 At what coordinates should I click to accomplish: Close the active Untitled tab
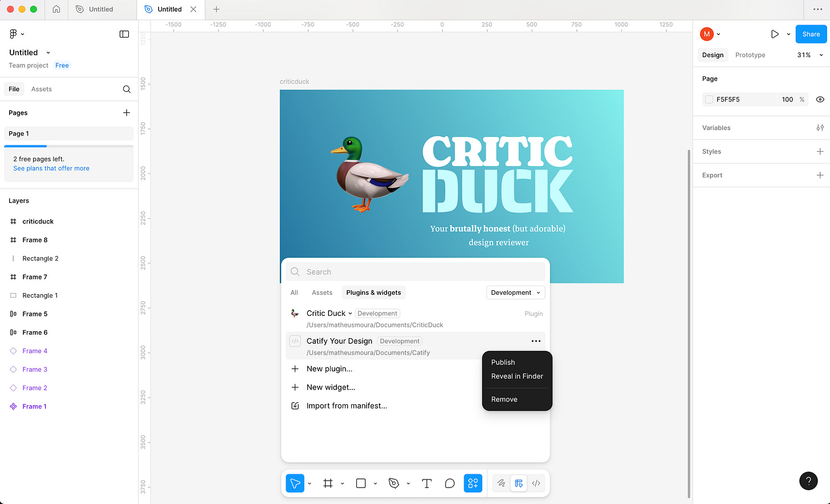[193, 9]
